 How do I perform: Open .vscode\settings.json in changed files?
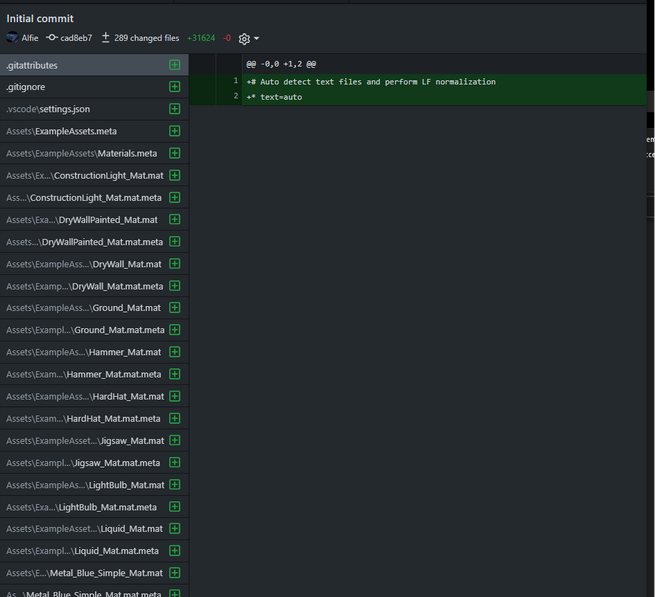pos(48,109)
